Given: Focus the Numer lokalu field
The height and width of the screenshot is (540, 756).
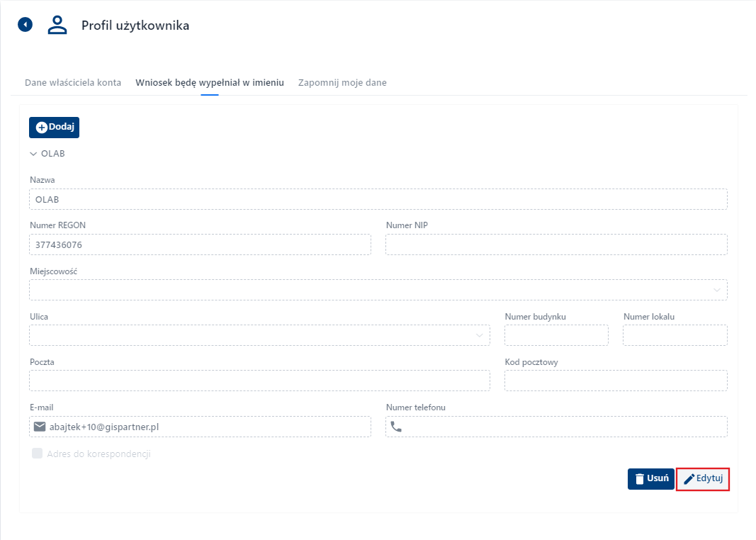Looking at the screenshot, I should tap(675, 335).
